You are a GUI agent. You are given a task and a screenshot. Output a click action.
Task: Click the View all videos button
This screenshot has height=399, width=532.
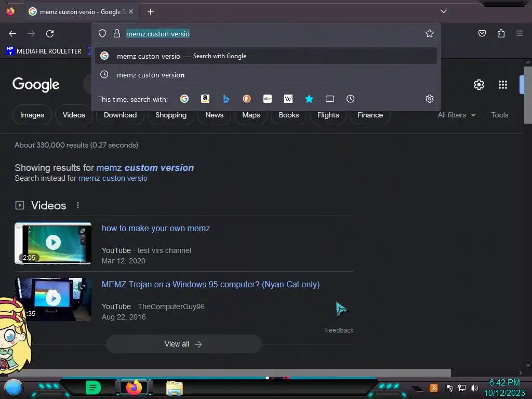pyautogui.click(x=183, y=344)
